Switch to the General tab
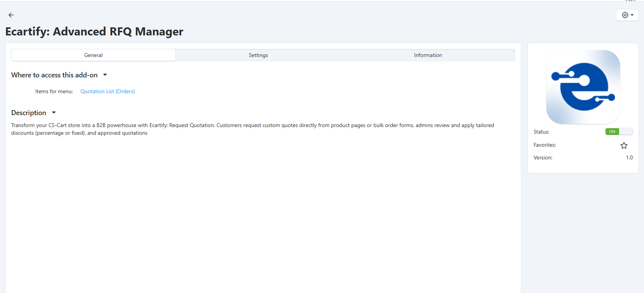644x293 pixels. click(93, 55)
